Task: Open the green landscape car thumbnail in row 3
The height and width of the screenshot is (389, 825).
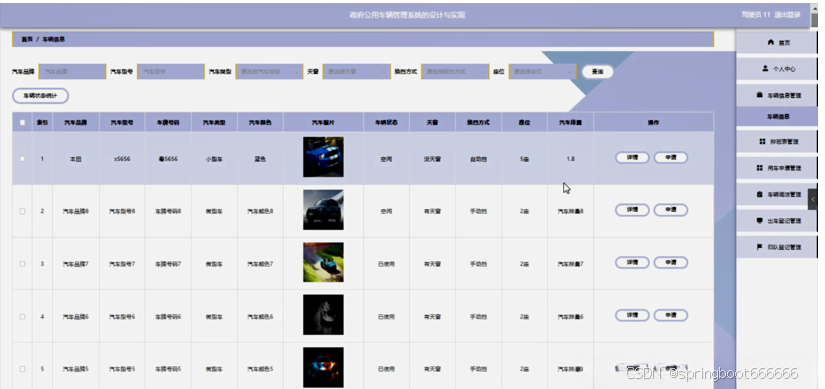Action: (x=323, y=262)
